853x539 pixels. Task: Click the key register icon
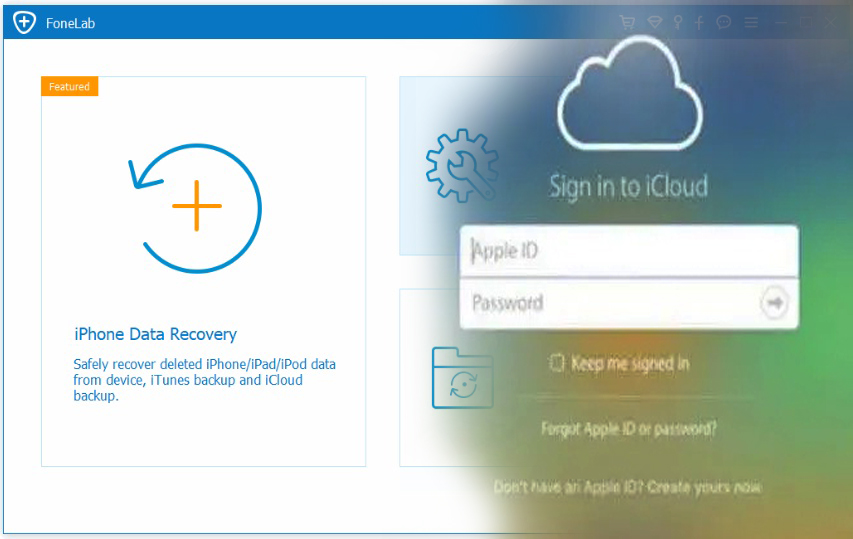tap(678, 22)
